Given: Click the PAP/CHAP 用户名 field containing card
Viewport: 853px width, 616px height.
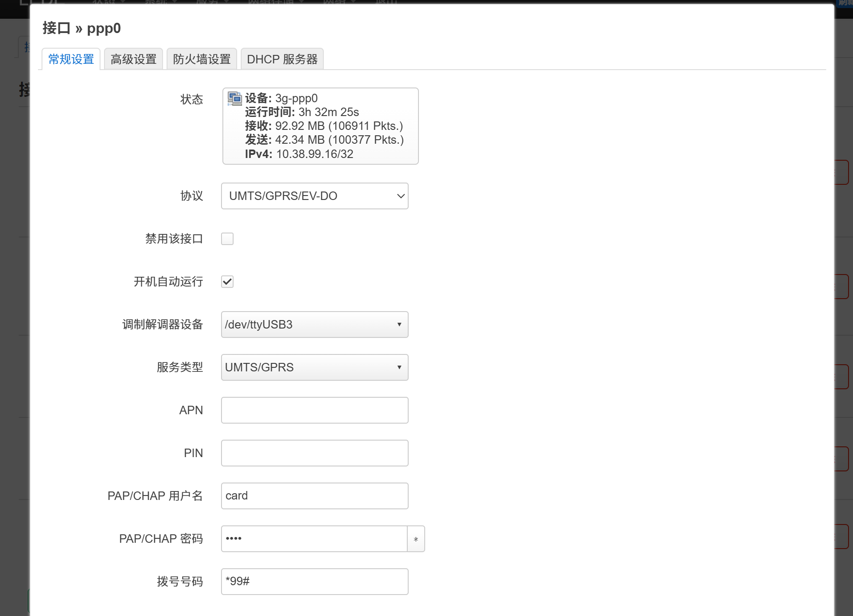Looking at the screenshot, I should pos(314,495).
